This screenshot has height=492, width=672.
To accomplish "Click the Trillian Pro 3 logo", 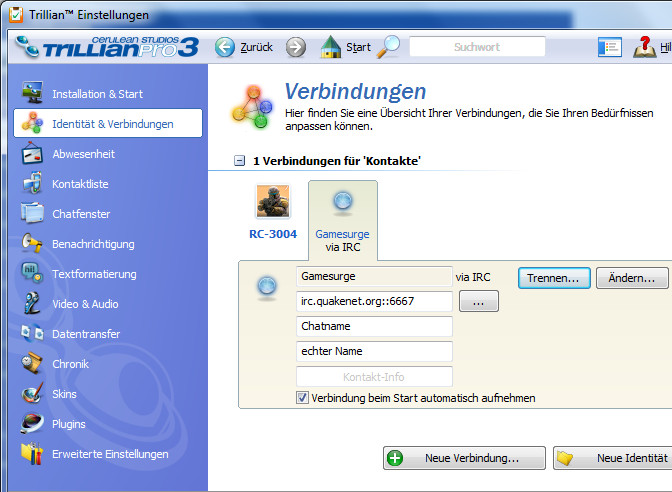I will pyautogui.click(x=107, y=47).
